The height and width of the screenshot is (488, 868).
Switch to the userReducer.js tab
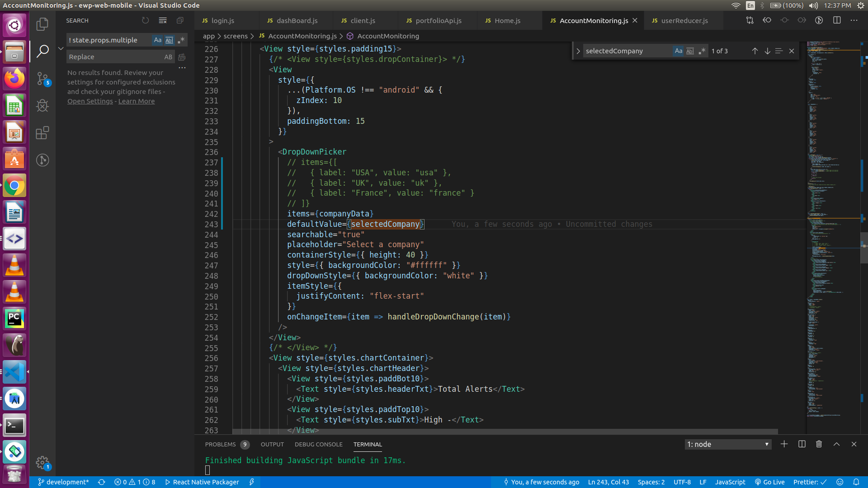click(x=684, y=21)
